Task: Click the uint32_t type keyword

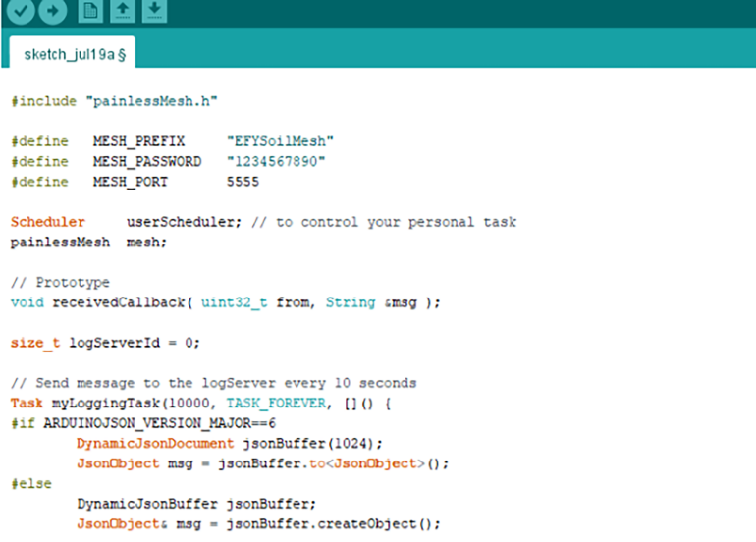Action: [x=235, y=302]
